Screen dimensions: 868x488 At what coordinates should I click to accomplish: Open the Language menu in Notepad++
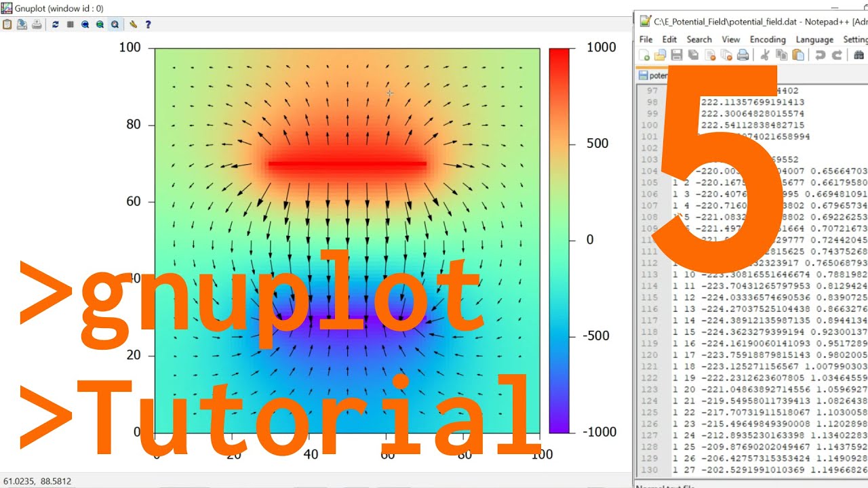pos(814,39)
